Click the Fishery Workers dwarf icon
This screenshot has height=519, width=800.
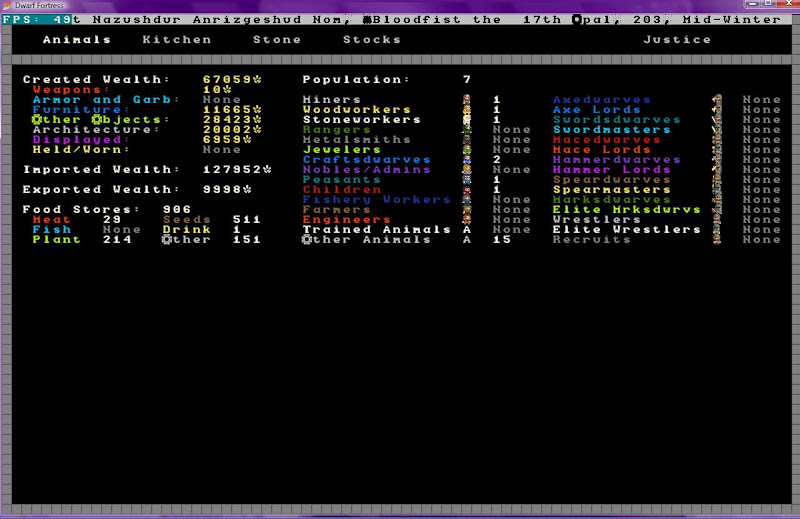click(x=467, y=200)
